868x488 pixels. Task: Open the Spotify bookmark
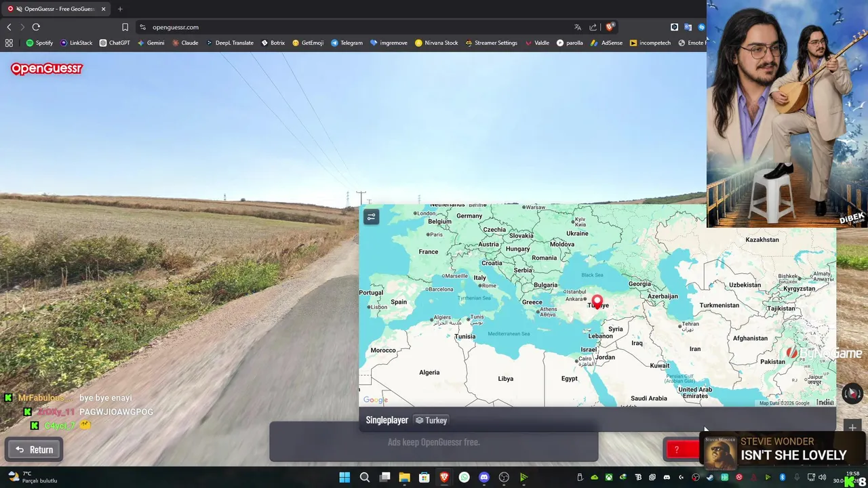tap(39, 43)
